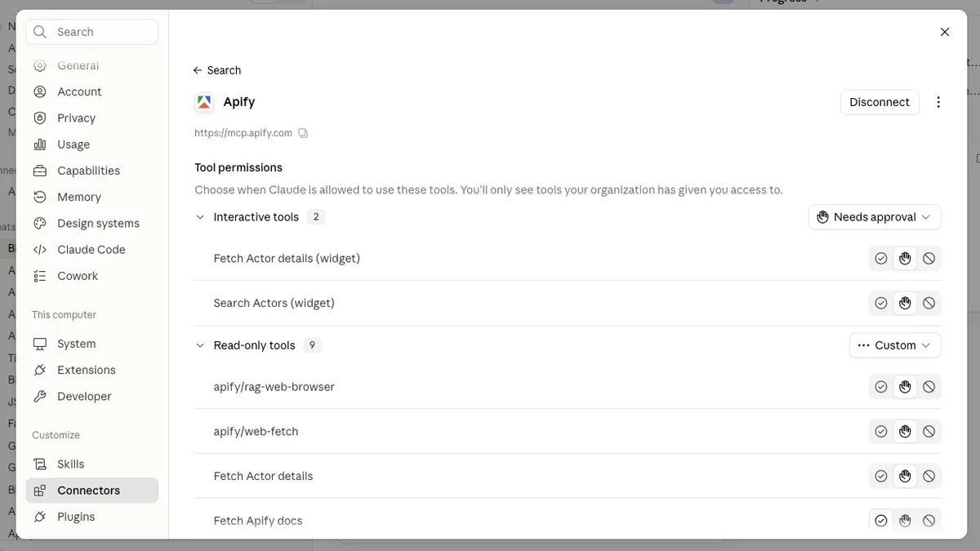Image resolution: width=980 pixels, height=551 pixels.
Task: Click the https://mcp.apify.com URL text
Action: [x=243, y=133]
